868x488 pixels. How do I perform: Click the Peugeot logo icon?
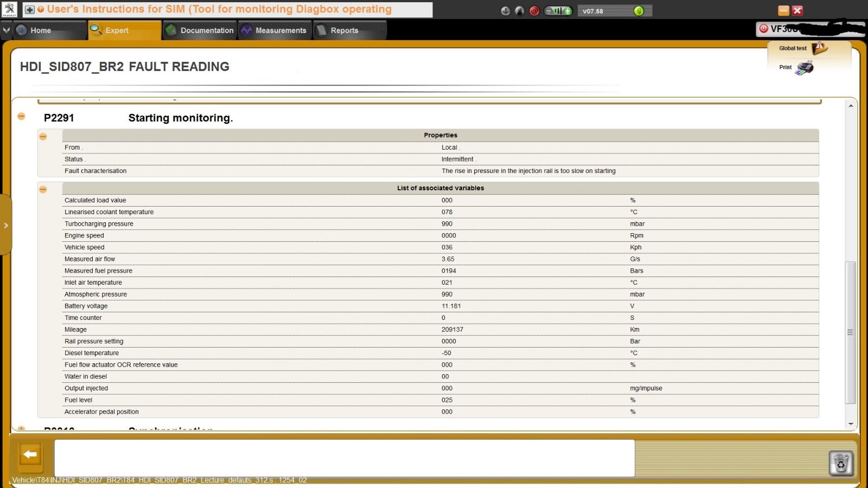coord(10,9)
